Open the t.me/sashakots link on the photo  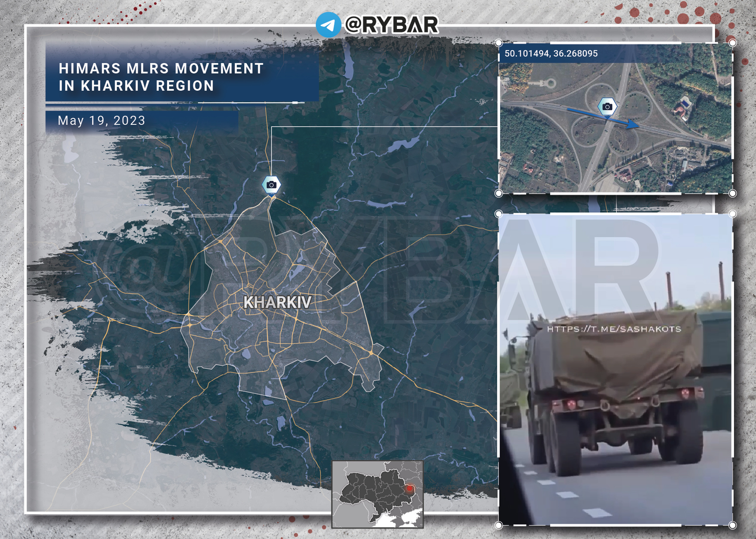[614, 329]
